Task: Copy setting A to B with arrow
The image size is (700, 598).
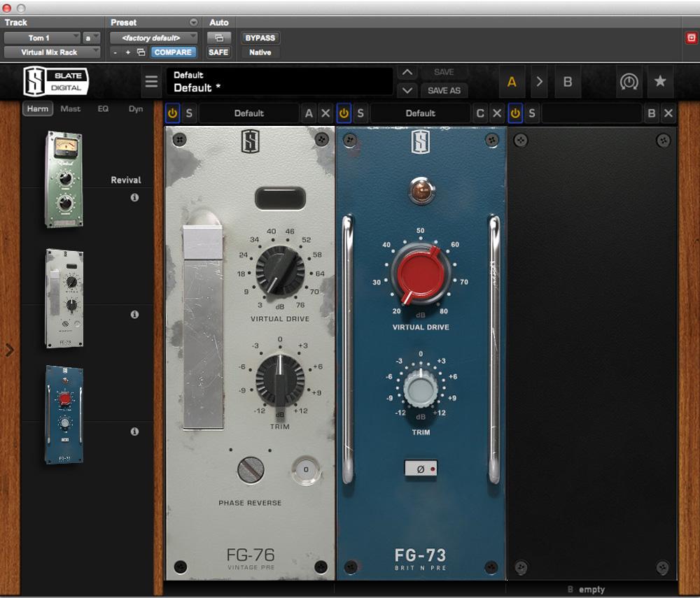Action: pyautogui.click(x=539, y=82)
